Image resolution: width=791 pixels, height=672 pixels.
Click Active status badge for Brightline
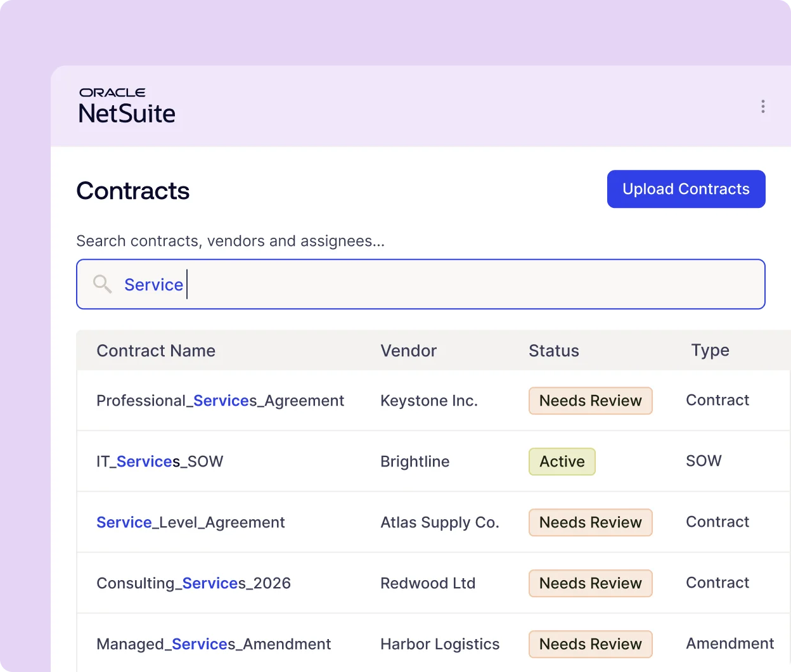point(562,462)
